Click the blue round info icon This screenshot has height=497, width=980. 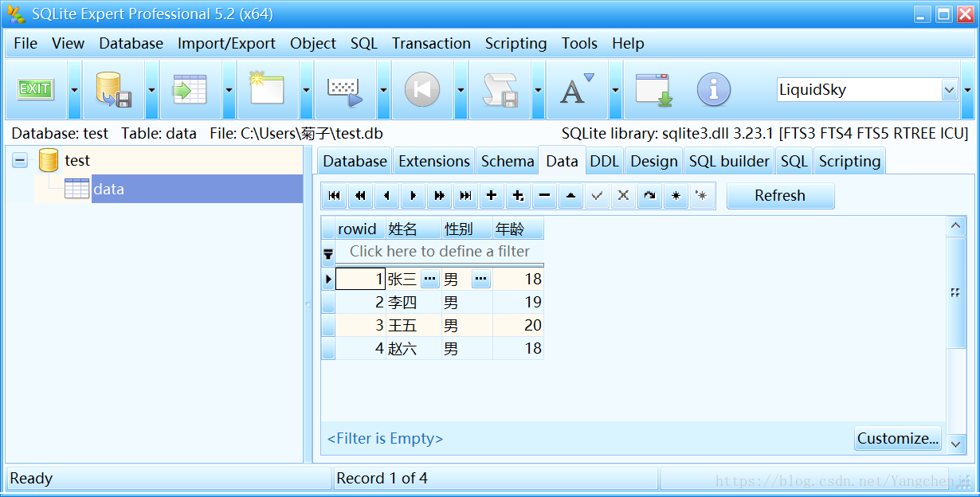point(714,89)
